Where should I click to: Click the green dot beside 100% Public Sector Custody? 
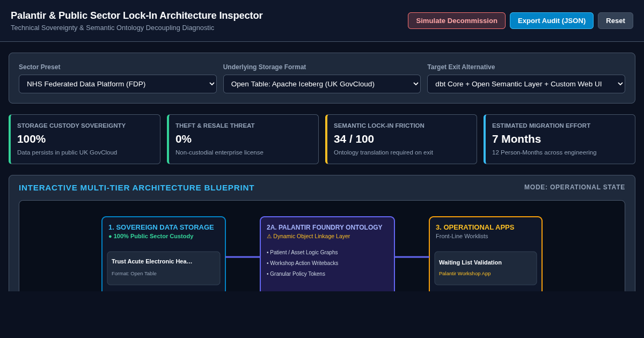tap(110, 236)
